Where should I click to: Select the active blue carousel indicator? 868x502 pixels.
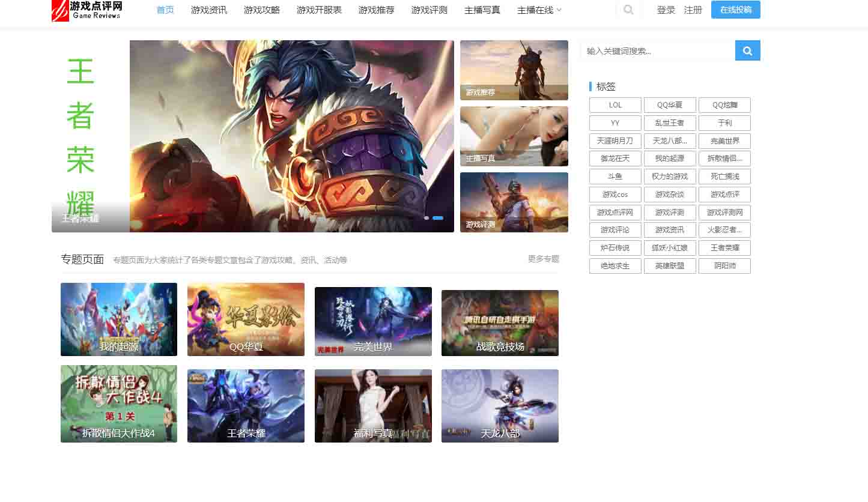[438, 218]
